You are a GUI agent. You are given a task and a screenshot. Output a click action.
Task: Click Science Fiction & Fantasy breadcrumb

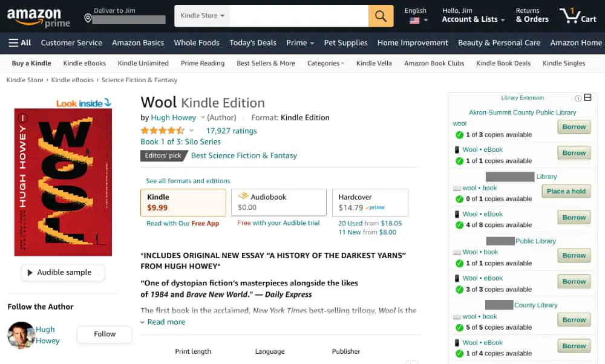[139, 80]
